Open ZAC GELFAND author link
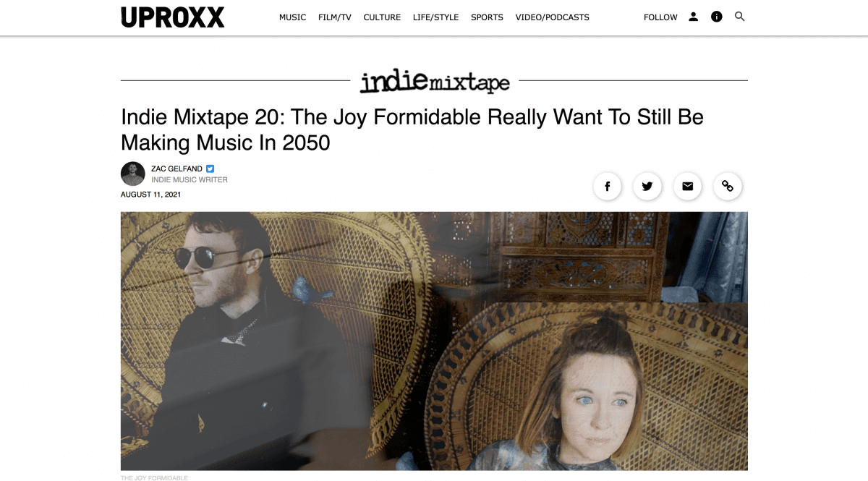The width and height of the screenshot is (868, 481). coord(176,169)
